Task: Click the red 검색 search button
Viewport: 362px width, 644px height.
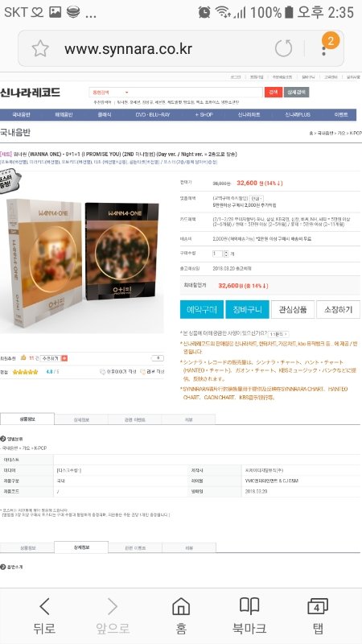Action: pyautogui.click(x=273, y=93)
